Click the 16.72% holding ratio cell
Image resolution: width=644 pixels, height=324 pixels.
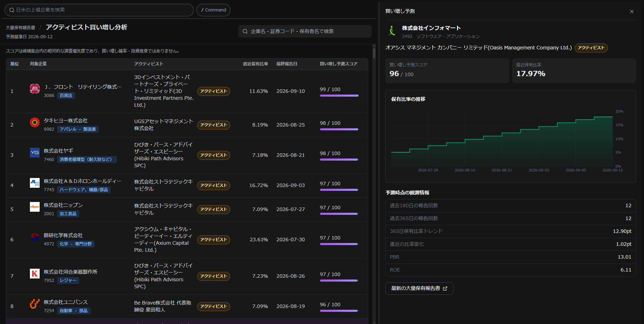pyautogui.click(x=259, y=185)
